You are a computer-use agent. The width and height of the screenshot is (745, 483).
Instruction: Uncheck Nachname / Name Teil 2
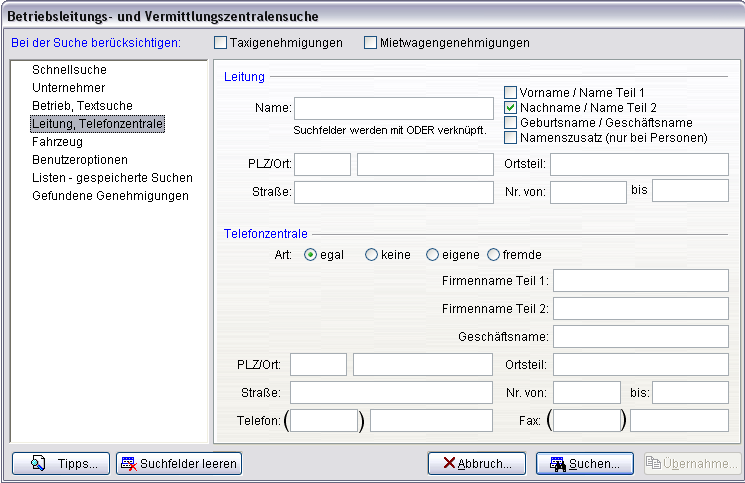[x=511, y=107]
